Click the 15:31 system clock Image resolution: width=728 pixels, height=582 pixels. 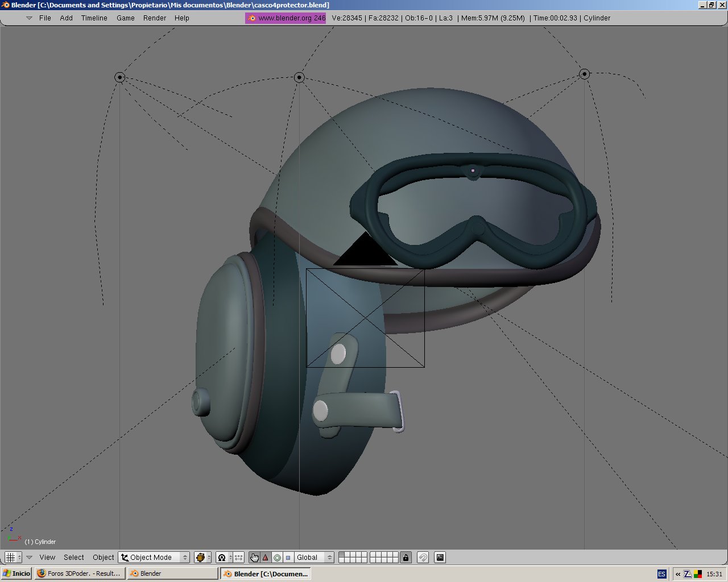click(714, 574)
